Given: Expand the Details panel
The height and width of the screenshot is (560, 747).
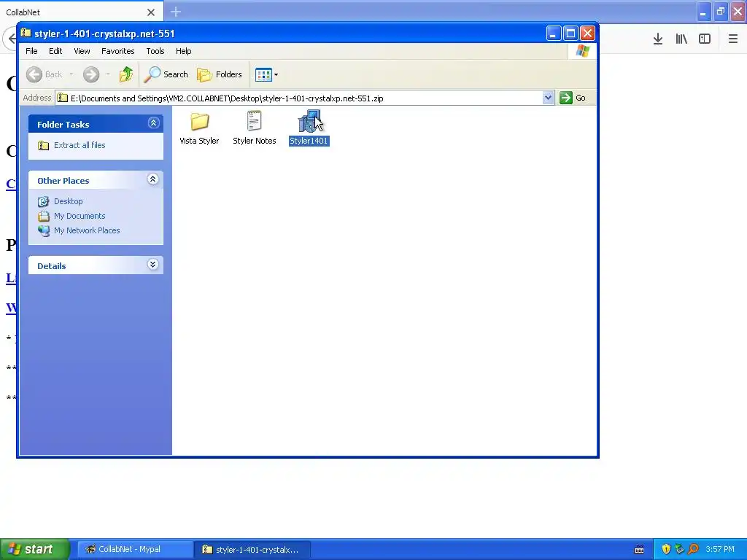Looking at the screenshot, I should pos(153,264).
